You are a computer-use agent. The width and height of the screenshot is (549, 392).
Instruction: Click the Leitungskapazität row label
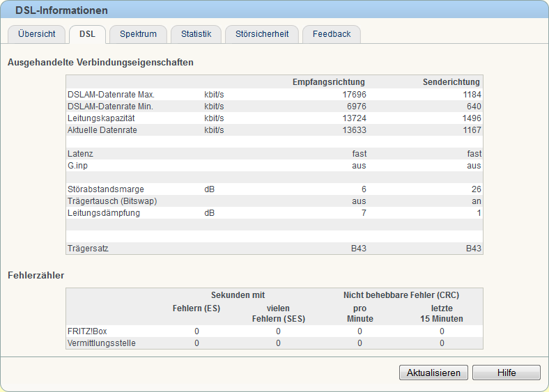tap(101, 118)
